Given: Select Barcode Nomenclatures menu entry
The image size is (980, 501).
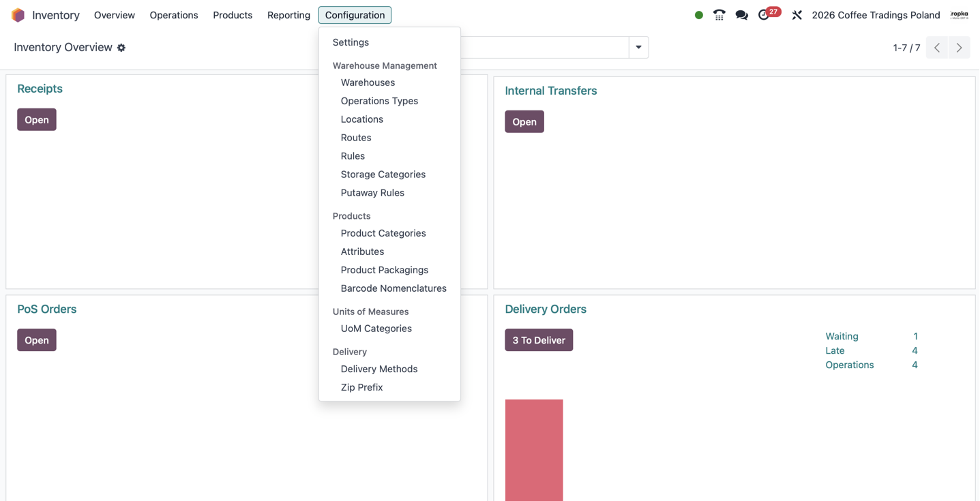Looking at the screenshot, I should click(389, 288).
